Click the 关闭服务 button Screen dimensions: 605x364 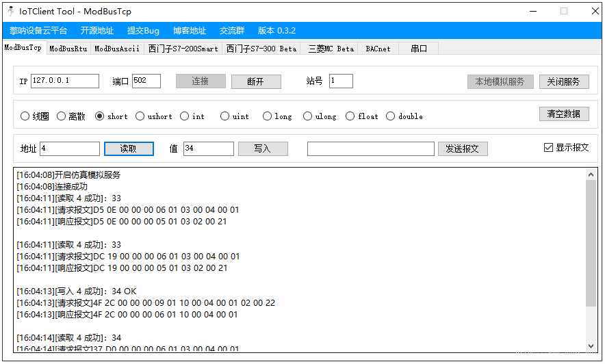[564, 81]
